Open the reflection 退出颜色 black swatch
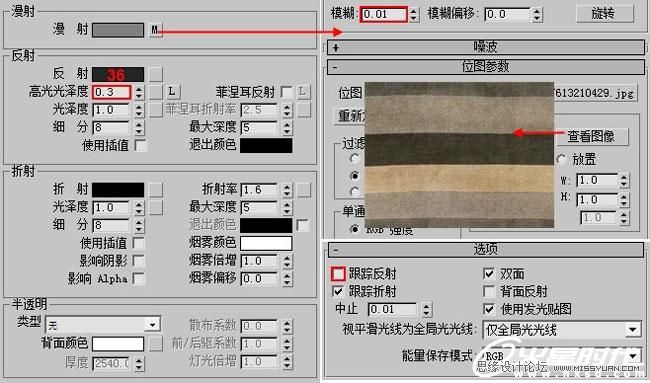The image size is (650, 383). click(266, 145)
